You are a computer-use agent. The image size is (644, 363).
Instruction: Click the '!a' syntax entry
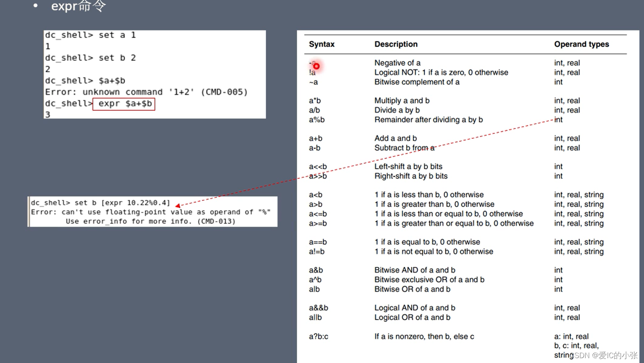(x=312, y=73)
